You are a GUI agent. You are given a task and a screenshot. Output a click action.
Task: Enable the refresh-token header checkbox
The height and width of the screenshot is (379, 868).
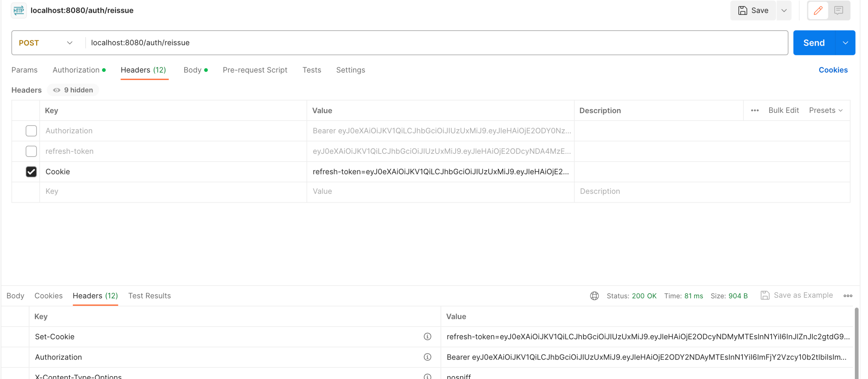(31, 151)
